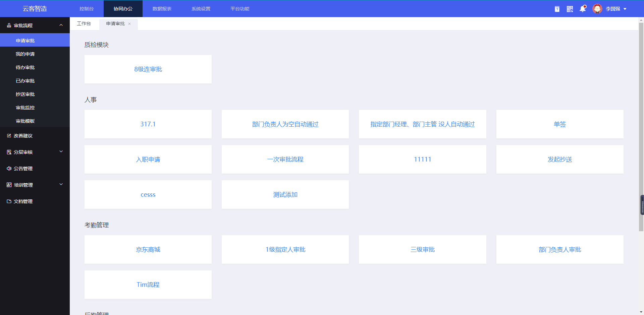Expand the 分层审核 menu
The image size is (644, 315).
[x=61, y=152]
